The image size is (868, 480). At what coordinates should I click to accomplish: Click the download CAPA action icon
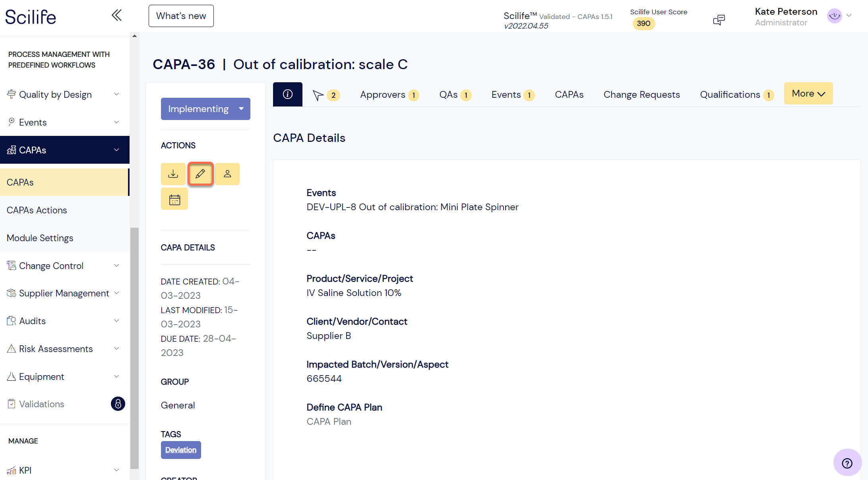pos(173,174)
